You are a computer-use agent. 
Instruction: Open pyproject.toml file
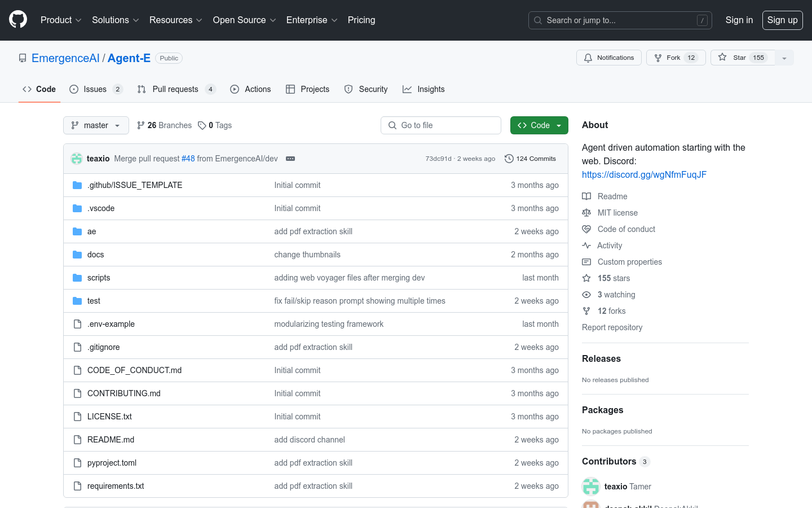click(112, 463)
